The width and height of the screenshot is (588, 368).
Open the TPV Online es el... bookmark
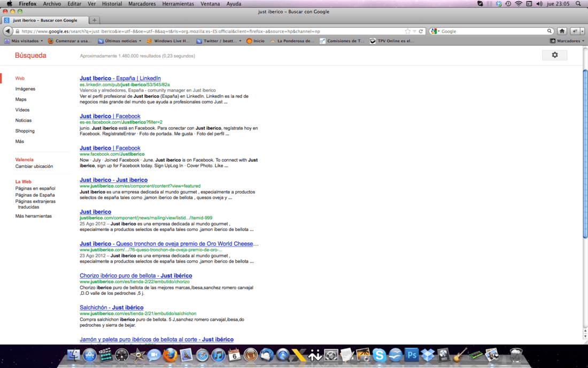392,41
